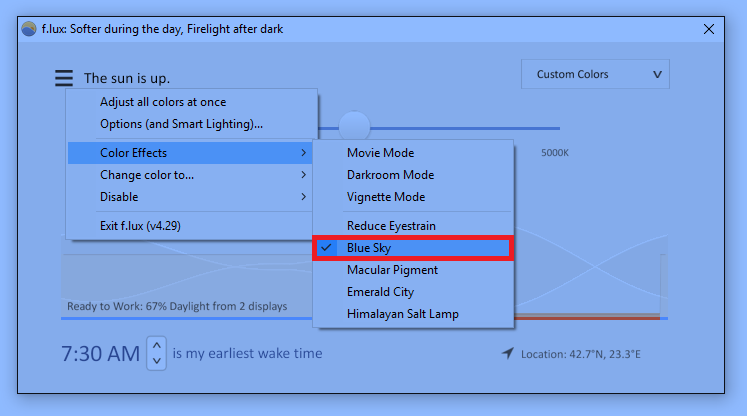Click the Location coordinates link

coord(580,354)
